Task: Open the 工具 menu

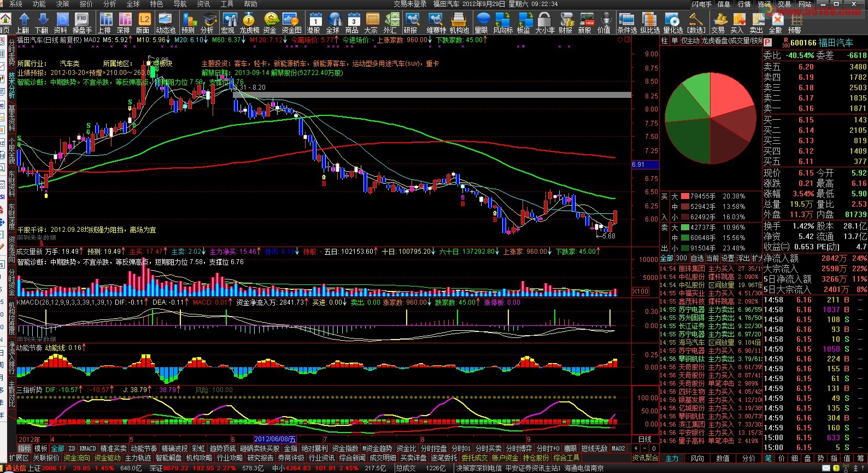Action: tap(227, 4)
